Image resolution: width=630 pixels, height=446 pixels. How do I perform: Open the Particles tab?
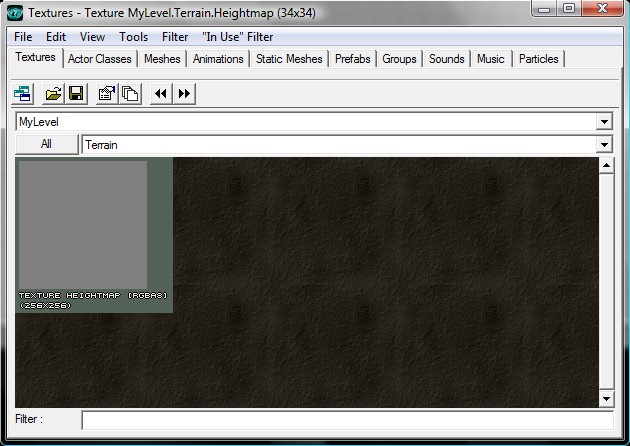(x=539, y=59)
